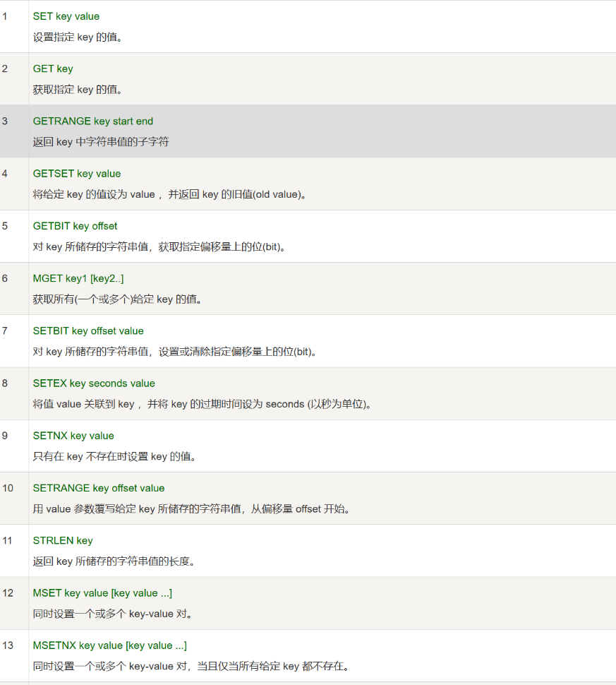Select the GETBIT description about 获取指定偏移量
This screenshot has height=685, width=616.
coord(159,247)
